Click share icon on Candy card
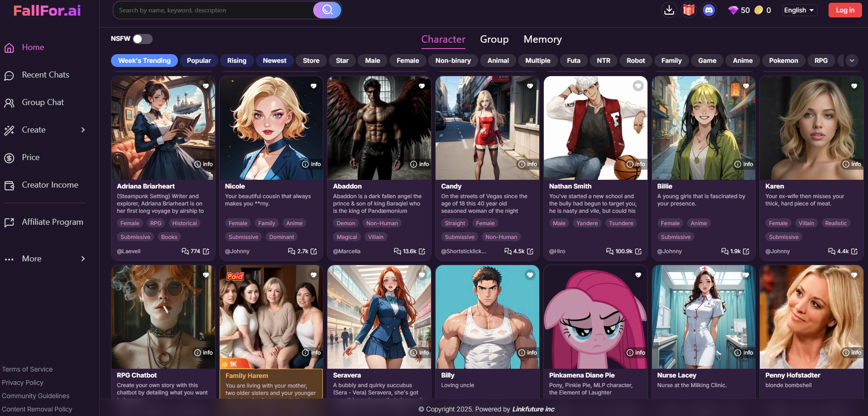The image size is (868, 416). 530,251
